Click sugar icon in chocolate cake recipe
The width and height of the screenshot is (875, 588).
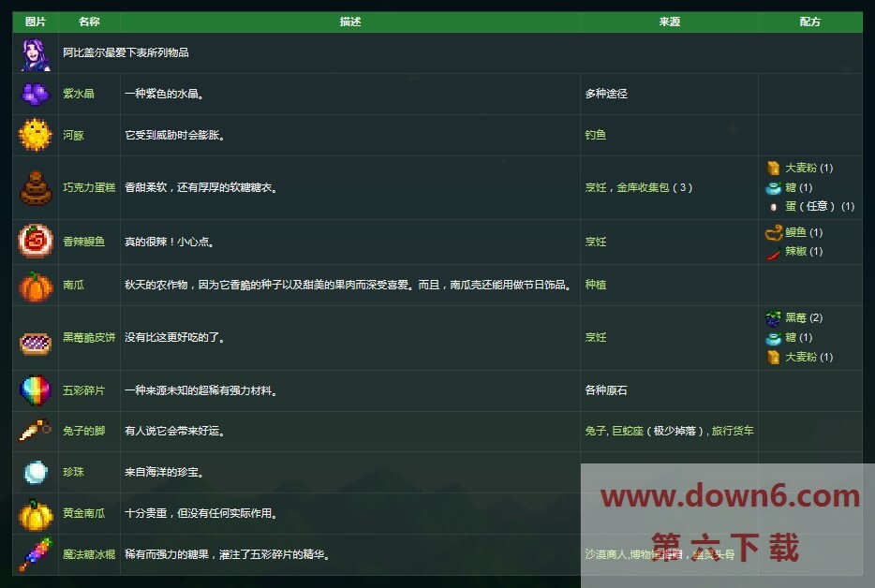click(x=774, y=188)
